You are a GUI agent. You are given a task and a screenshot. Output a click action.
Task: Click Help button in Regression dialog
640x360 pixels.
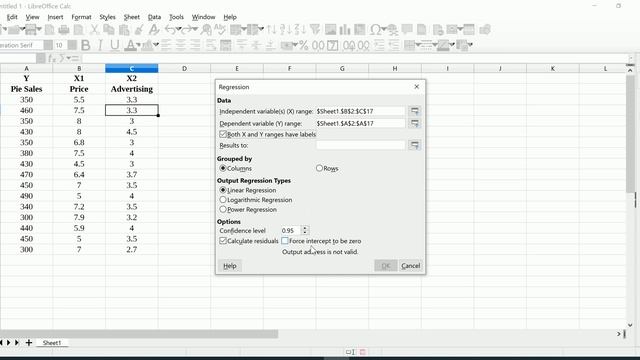(230, 266)
